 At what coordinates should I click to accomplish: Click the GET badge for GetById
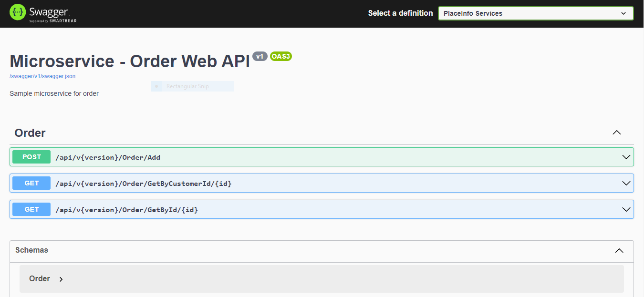[x=31, y=209]
